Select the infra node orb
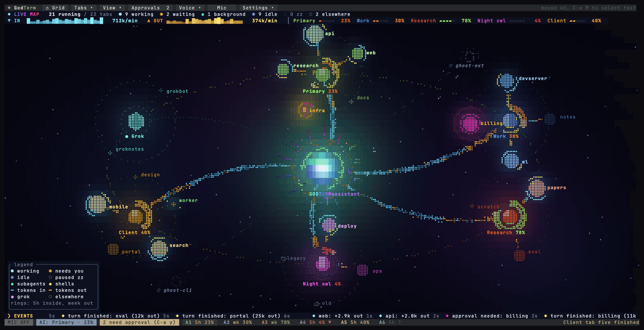The image size is (644, 330). [x=304, y=111]
